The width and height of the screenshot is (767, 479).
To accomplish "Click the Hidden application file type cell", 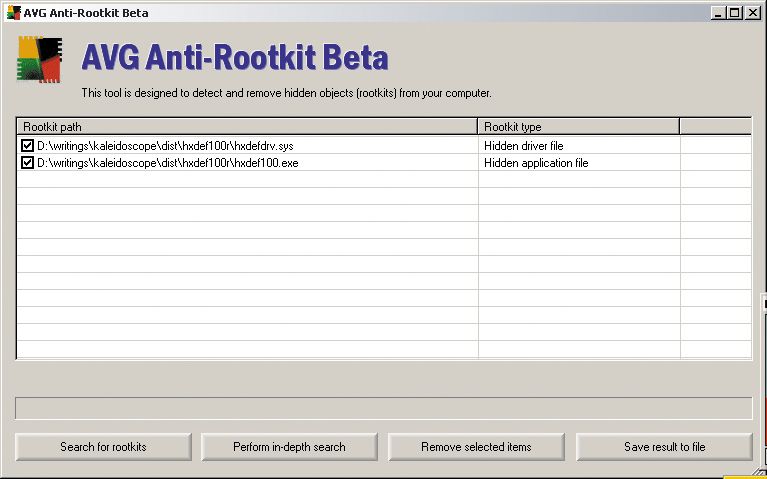I will (536, 163).
